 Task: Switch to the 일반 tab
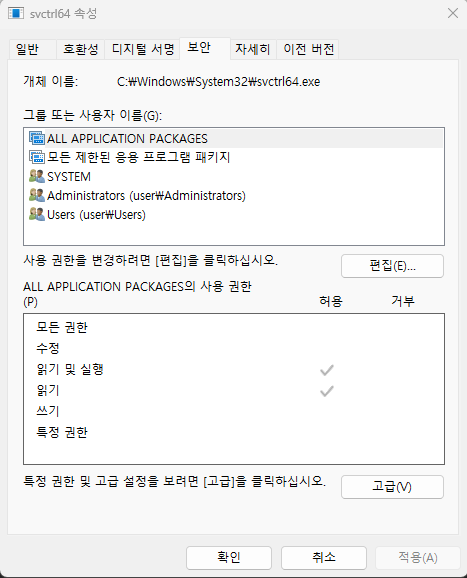(x=32, y=49)
